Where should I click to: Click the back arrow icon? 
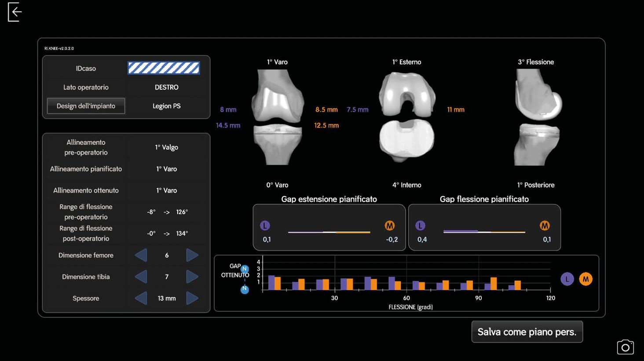(15, 12)
